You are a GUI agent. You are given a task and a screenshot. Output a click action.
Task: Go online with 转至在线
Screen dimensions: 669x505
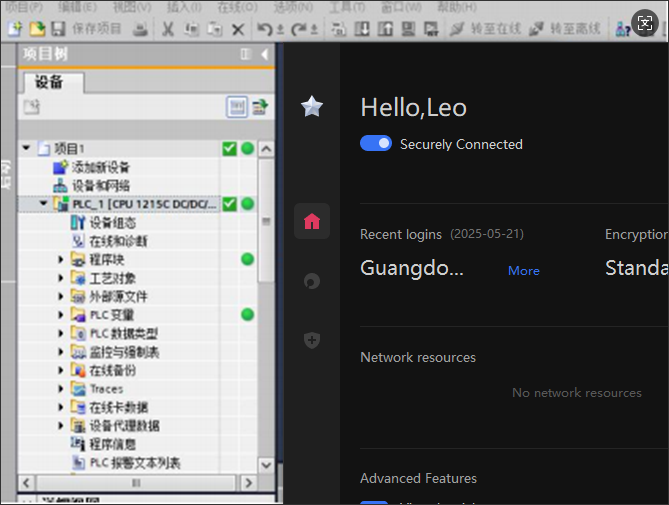point(486,29)
